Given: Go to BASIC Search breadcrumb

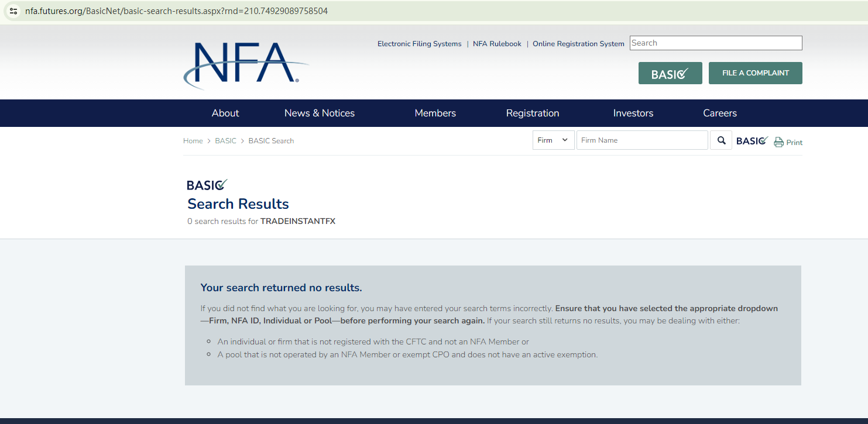Looking at the screenshot, I should point(271,141).
